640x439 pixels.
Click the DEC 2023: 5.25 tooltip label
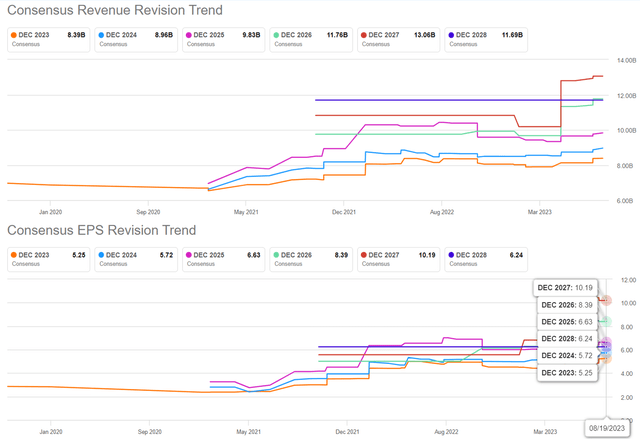pyautogui.click(x=567, y=373)
